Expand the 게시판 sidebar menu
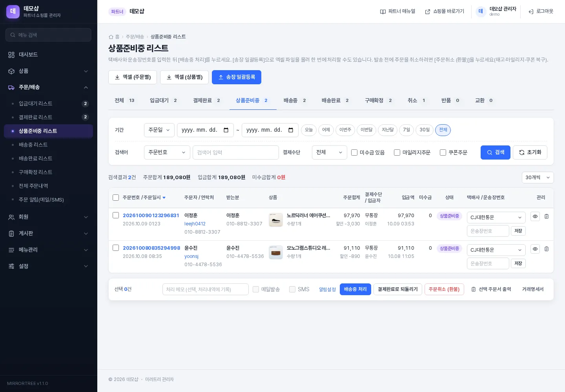This screenshot has width=565, height=392. [49, 233]
